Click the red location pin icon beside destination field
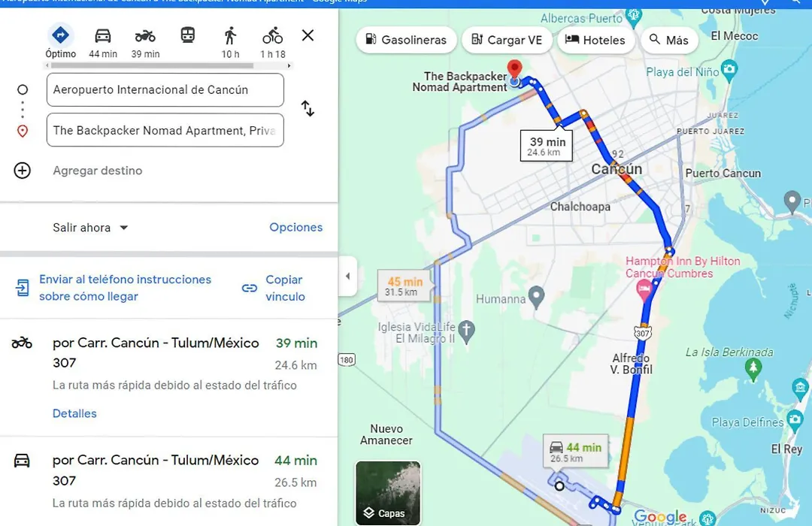 click(x=23, y=131)
